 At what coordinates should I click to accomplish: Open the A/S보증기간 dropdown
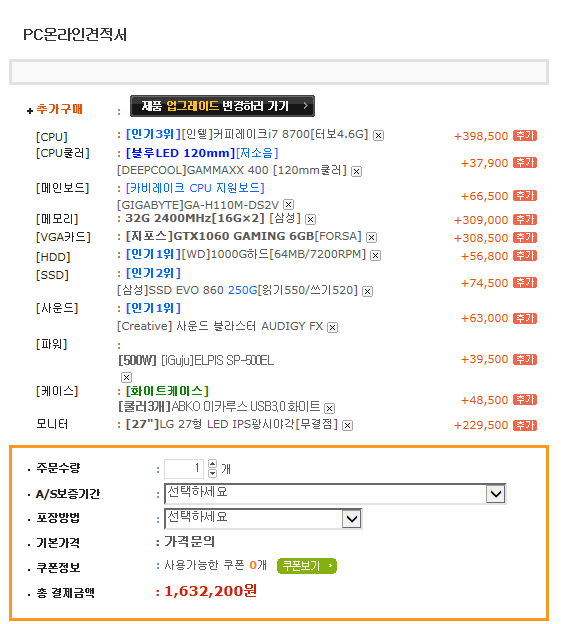[x=335, y=494]
